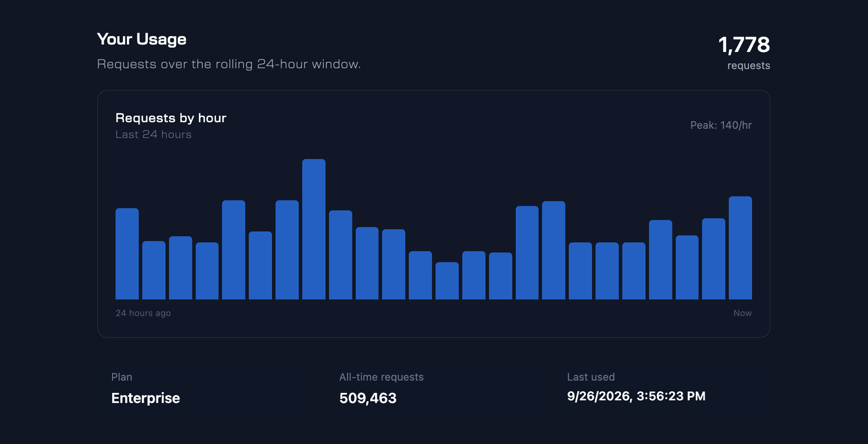Click the '24 hours ago' axis label
Image resolution: width=868 pixels, height=444 pixels.
pyautogui.click(x=143, y=313)
